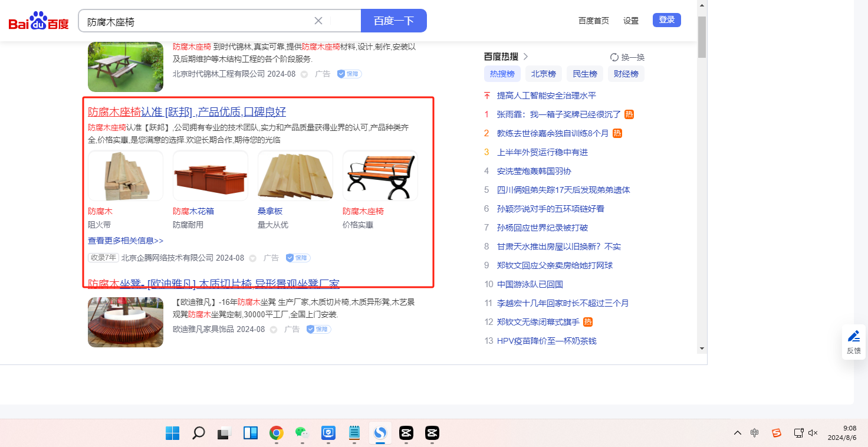The width and height of the screenshot is (868, 447).
Task: Open the 防腐木座椅认准 [跃邦] result title
Action: (x=187, y=112)
